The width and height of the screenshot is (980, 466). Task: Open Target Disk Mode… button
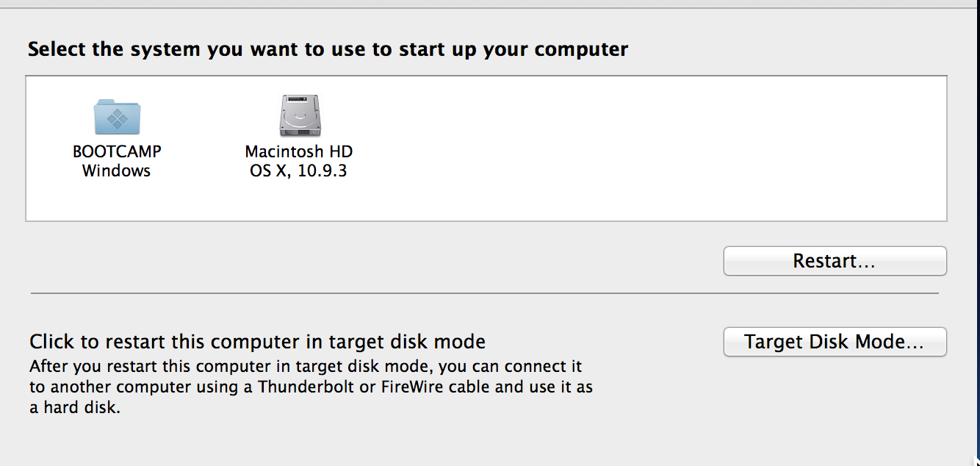(835, 342)
